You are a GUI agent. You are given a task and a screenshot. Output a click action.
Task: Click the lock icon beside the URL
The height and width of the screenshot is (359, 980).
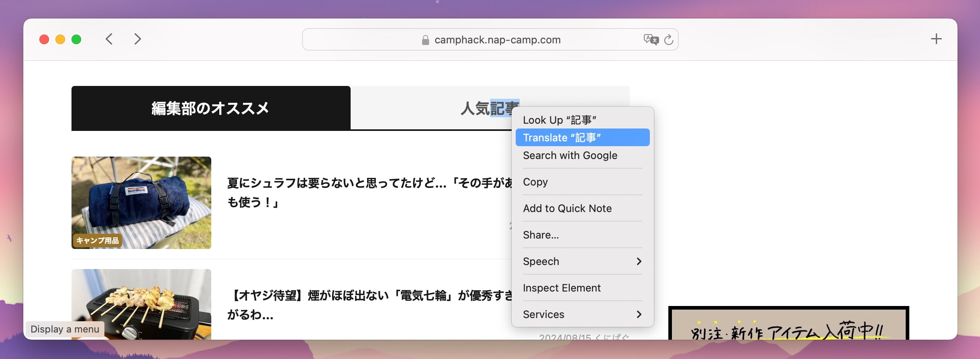(425, 40)
